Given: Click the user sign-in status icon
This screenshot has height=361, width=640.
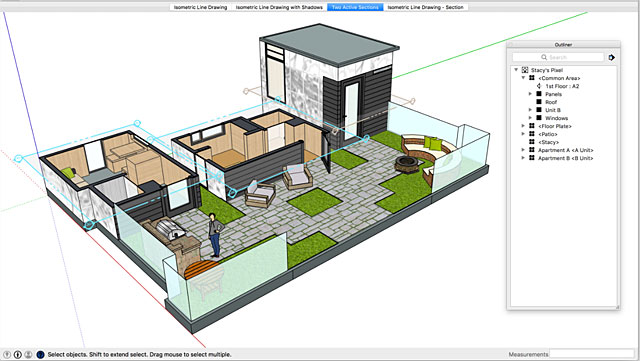Looking at the screenshot, I should tap(28, 354).
